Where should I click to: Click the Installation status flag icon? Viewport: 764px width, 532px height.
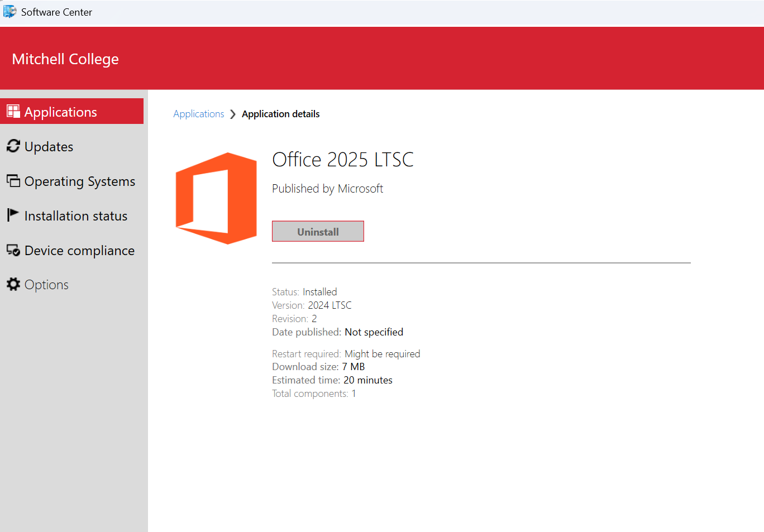[x=12, y=215]
